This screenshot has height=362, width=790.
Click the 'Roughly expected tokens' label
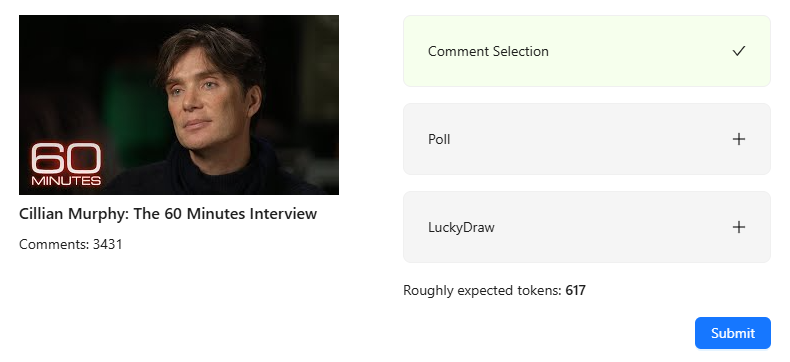(482, 291)
